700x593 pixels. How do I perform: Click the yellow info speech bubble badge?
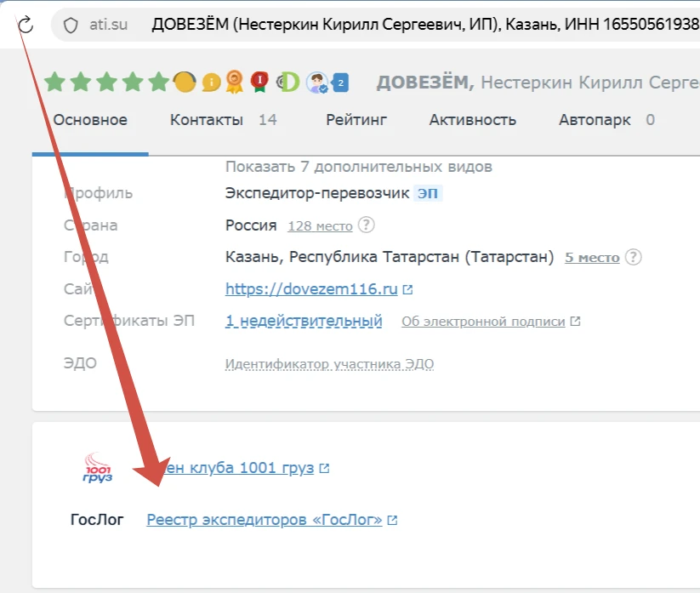pyautogui.click(x=211, y=83)
